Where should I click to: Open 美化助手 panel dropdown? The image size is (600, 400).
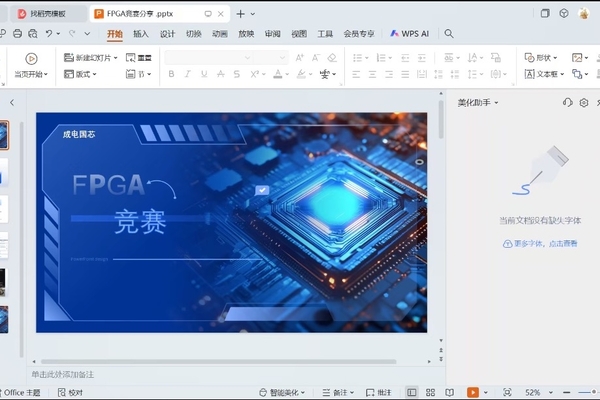click(497, 102)
